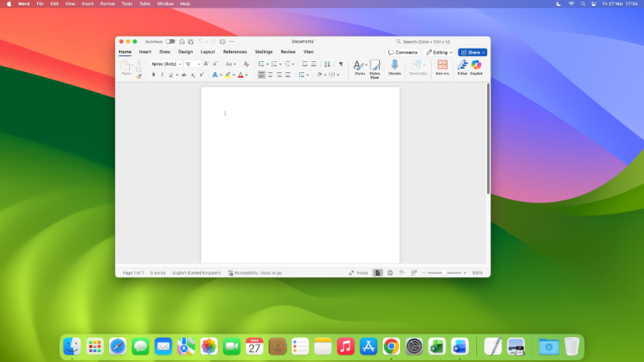Viewport: 644px width, 362px height.
Task: Click the Search field in the title bar
Action: pyautogui.click(x=428, y=41)
